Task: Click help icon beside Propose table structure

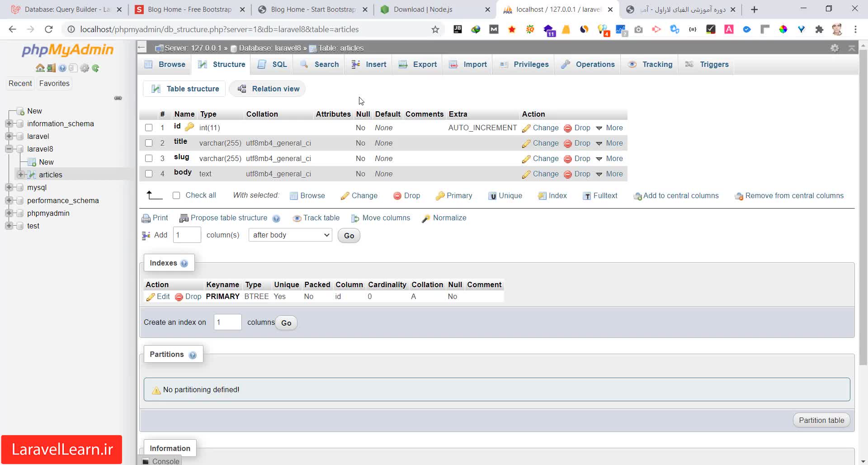Action: tap(276, 218)
